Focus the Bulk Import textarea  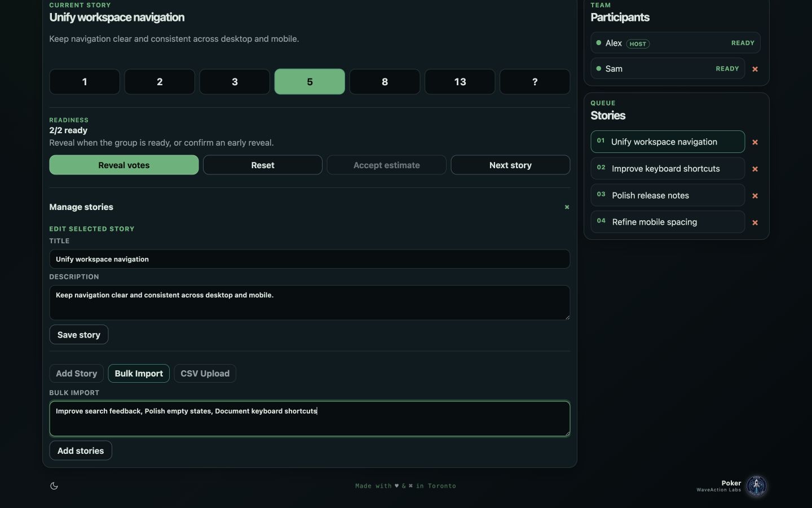(x=310, y=419)
